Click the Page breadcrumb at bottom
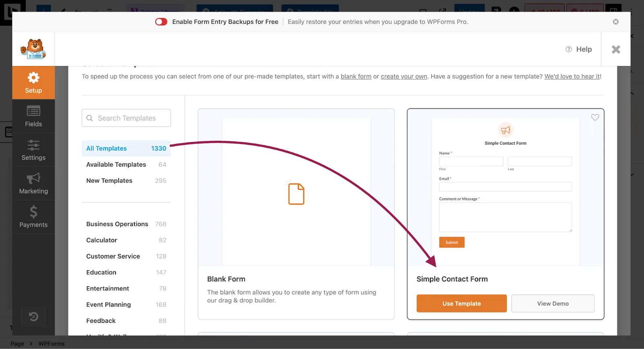Screen dimensions: 644x349 17,344
